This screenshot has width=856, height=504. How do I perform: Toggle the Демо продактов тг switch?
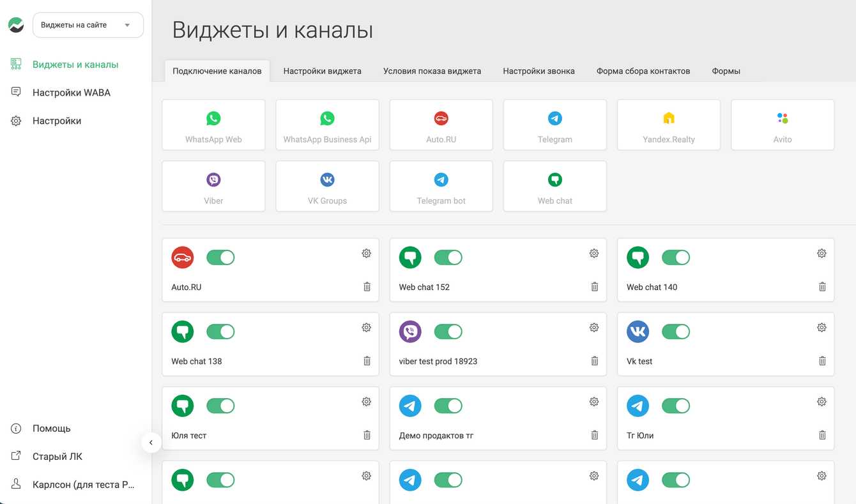[448, 406]
